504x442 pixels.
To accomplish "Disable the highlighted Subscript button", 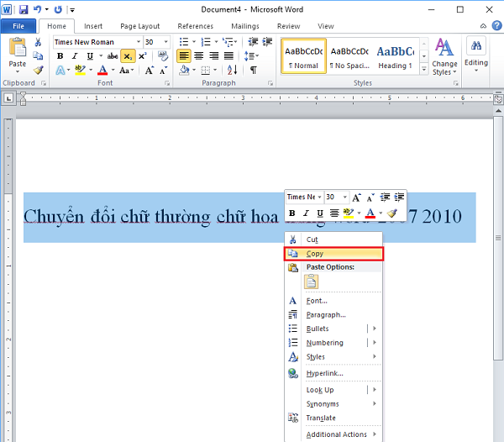I will pos(128,56).
